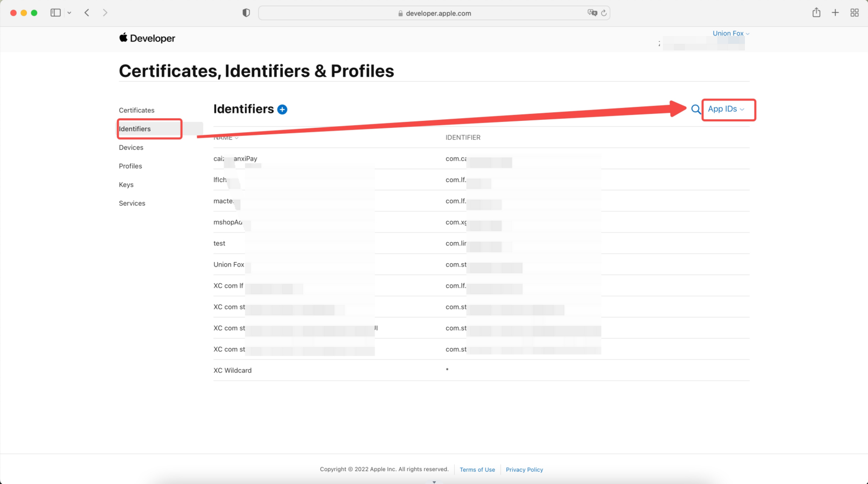Image resolution: width=868 pixels, height=484 pixels.
Task: Open the Union Fox account dropdown
Action: tap(731, 33)
